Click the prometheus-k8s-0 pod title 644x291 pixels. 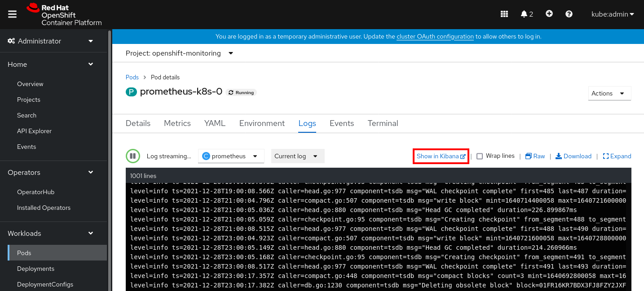(181, 92)
